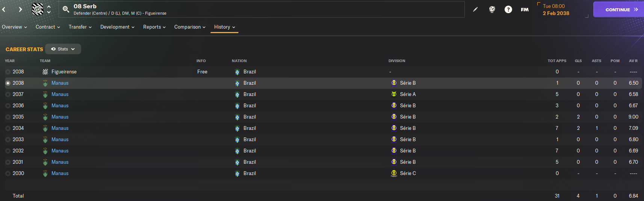The image size is (644, 201).
Task: Open the search magnifier icon
Action: tap(66, 9)
